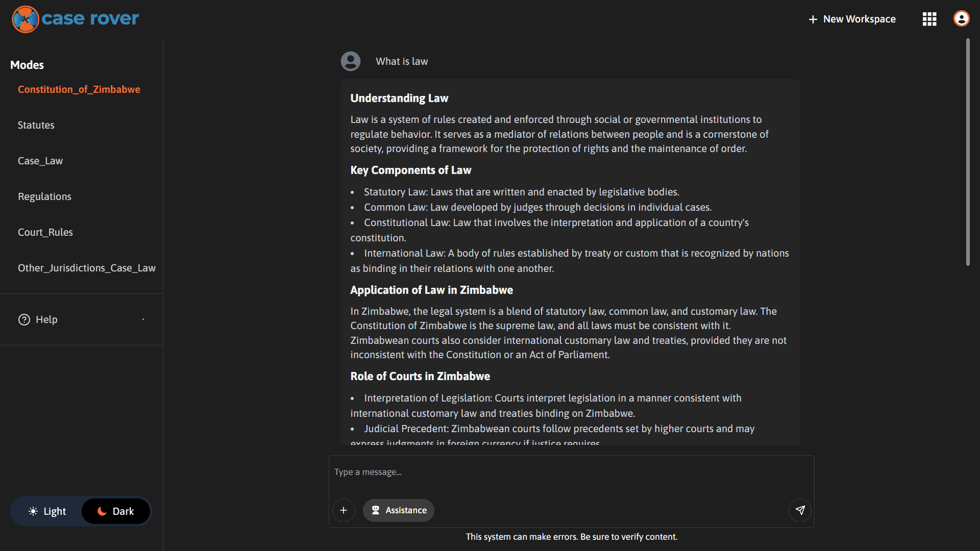Select Other_Jurisdictions_Case_Law mode
The image size is (980, 551).
click(87, 268)
